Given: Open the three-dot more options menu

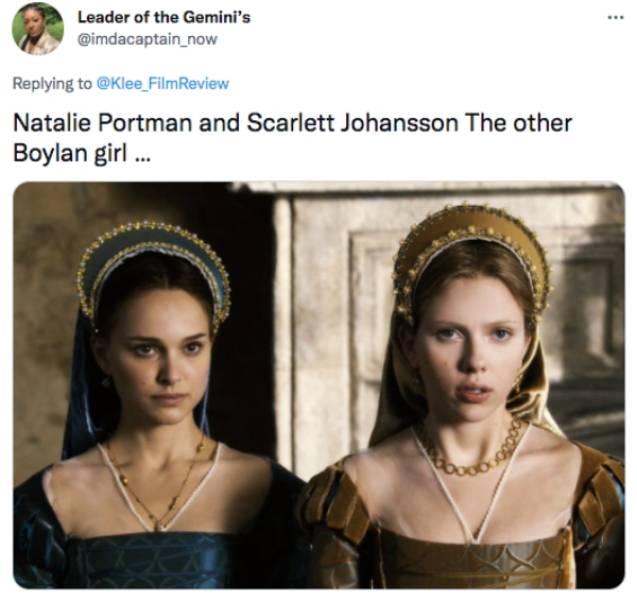Looking at the screenshot, I should click(x=615, y=19).
